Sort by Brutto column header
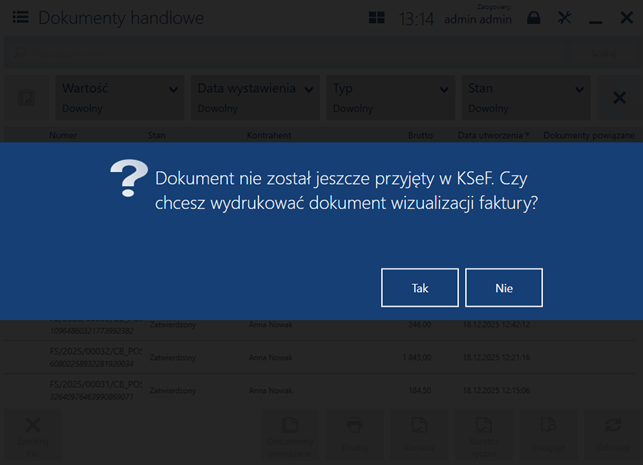The width and height of the screenshot is (643, 465). click(x=420, y=135)
